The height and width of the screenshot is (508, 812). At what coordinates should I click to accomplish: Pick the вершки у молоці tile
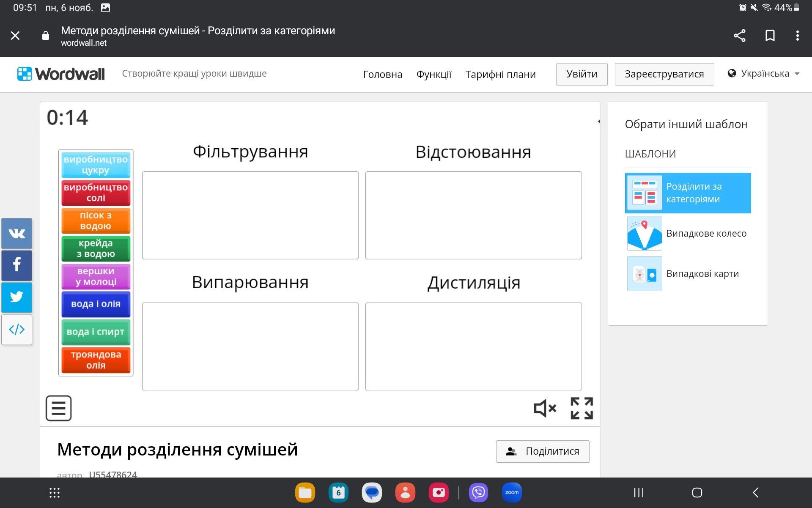pyautogui.click(x=96, y=277)
